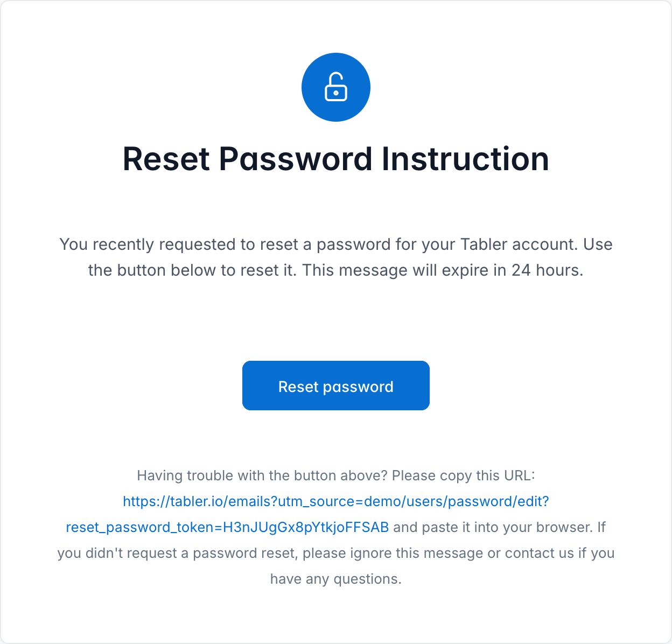This screenshot has width=672, height=644.
Task: Click "the button below to reset it" text
Action: tap(192, 270)
